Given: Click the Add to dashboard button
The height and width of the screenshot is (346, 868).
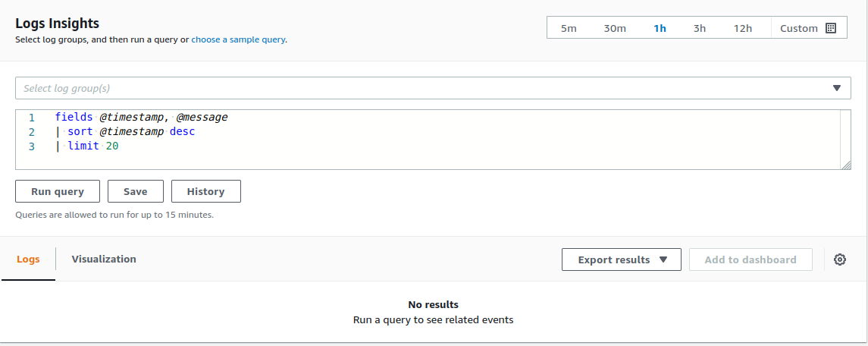Looking at the screenshot, I should click(x=750, y=259).
